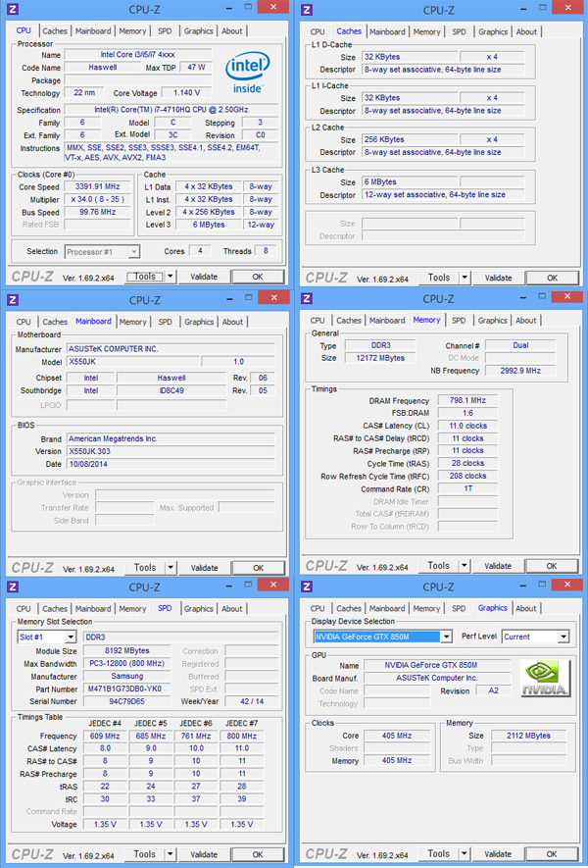Screen dimensions: 588x868
Task: Click Validate in the Memory window
Action: (498, 566)
